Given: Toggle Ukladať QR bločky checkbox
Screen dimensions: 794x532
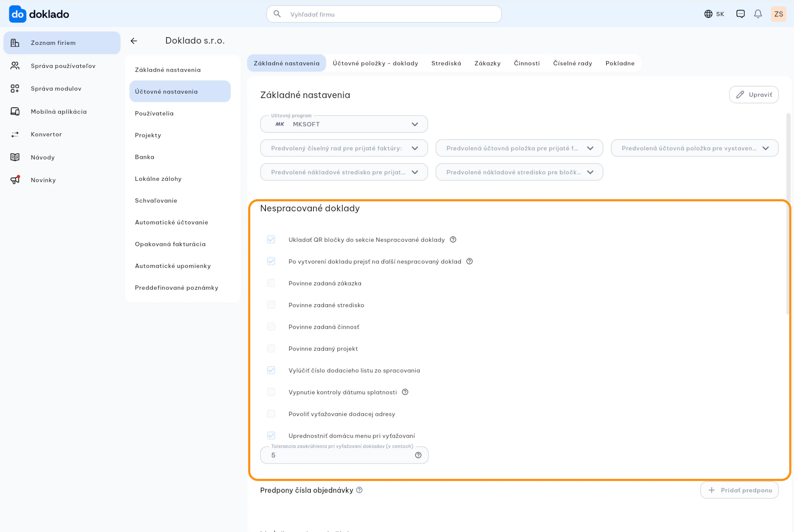Looking at the screenshot, I should point(271,239).
